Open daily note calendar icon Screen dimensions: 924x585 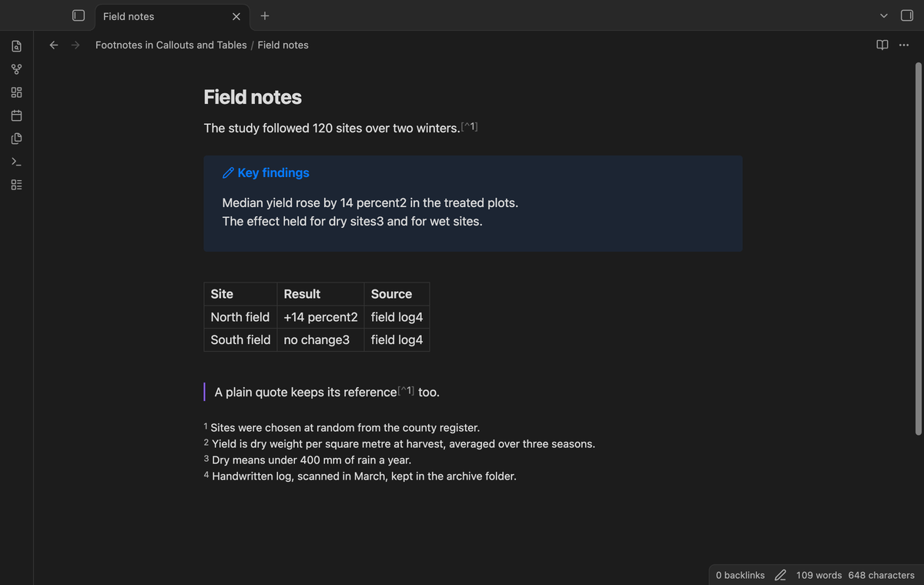[x=17, y=116]
